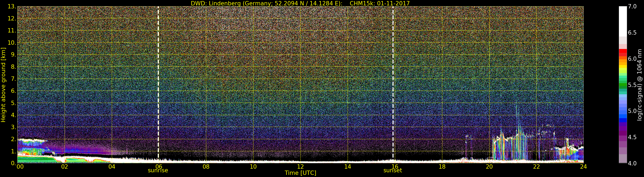Click the height axis tick "2."
This screenshot has height=177, width=644.
pyautogui.click(x=13, y=139)
